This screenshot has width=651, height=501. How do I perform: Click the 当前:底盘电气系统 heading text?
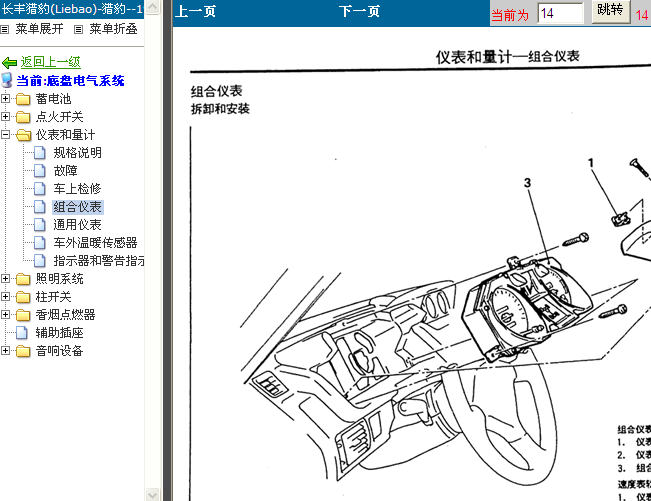point(71,81)
